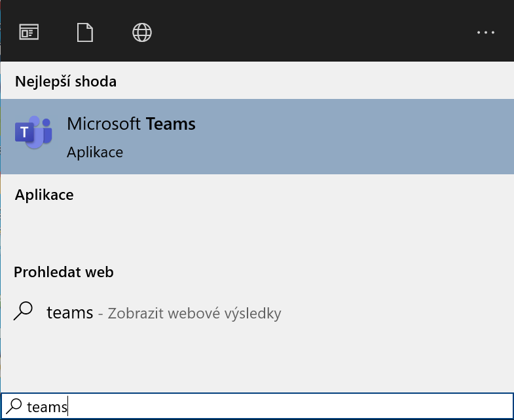Screen dimensions: 514x420
Task: Click the magnifier icon beside web result
Action: coord(23,311)
